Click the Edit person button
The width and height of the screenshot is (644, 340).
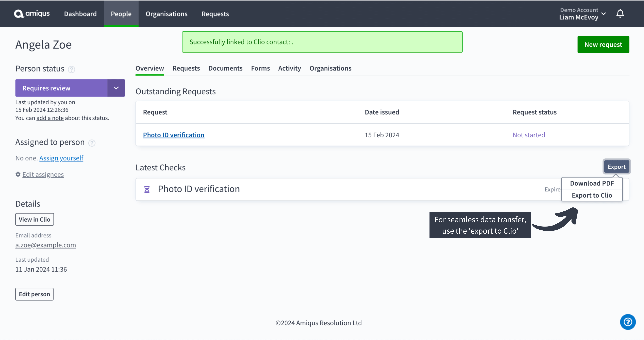point(34,294)
